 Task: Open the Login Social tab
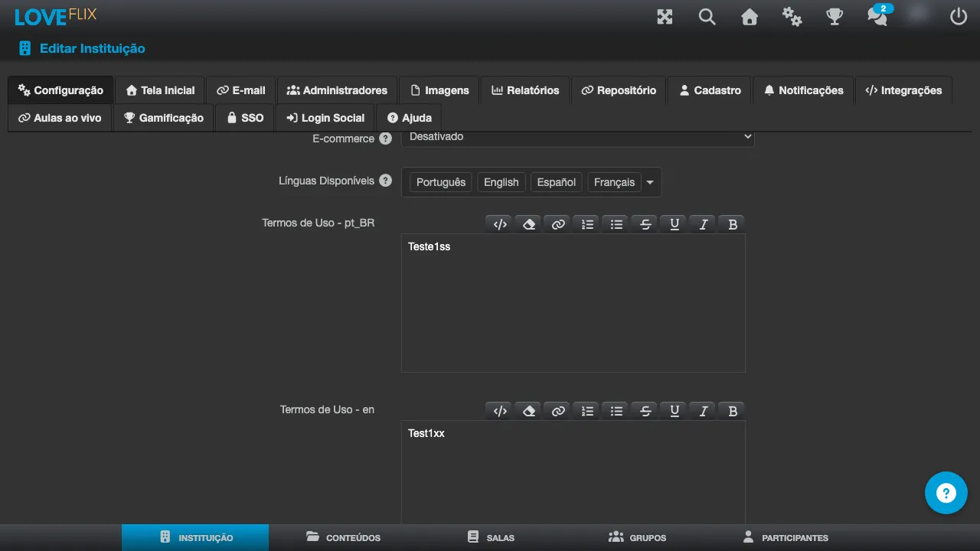pyautogui.click(x=325, y=118)
